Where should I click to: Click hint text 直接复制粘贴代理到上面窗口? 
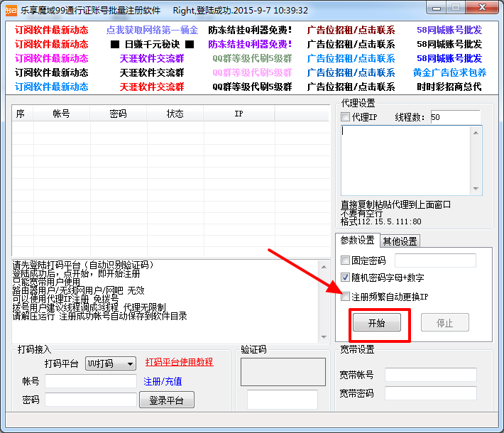395,204
